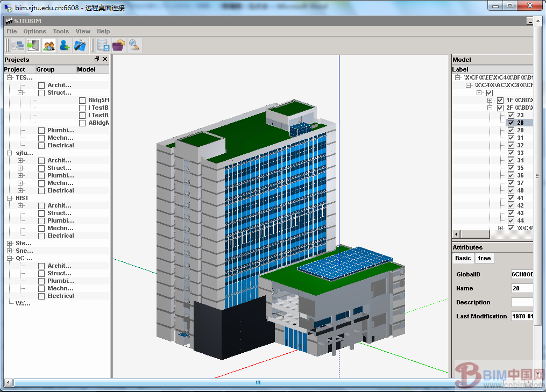Viewport: 546px width, 392px height.
Task: Click the purple basket checkout icon
Action: point(118,45)
